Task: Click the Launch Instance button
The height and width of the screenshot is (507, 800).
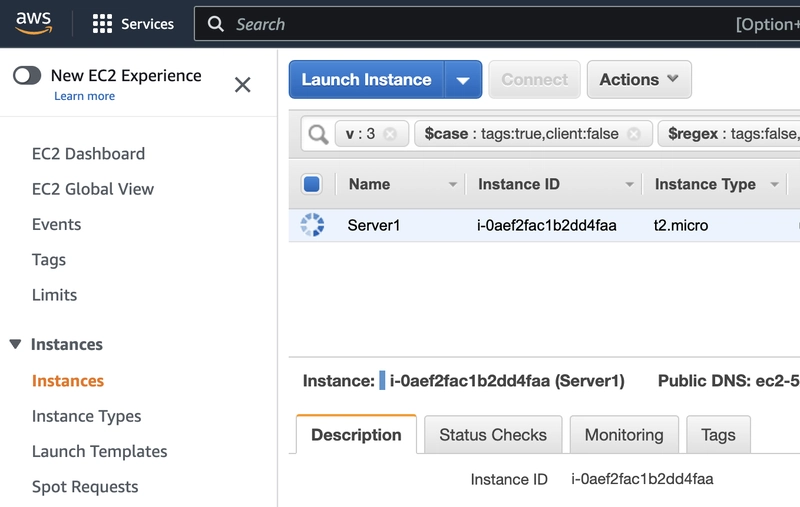Action: click(x=366, y=80)
